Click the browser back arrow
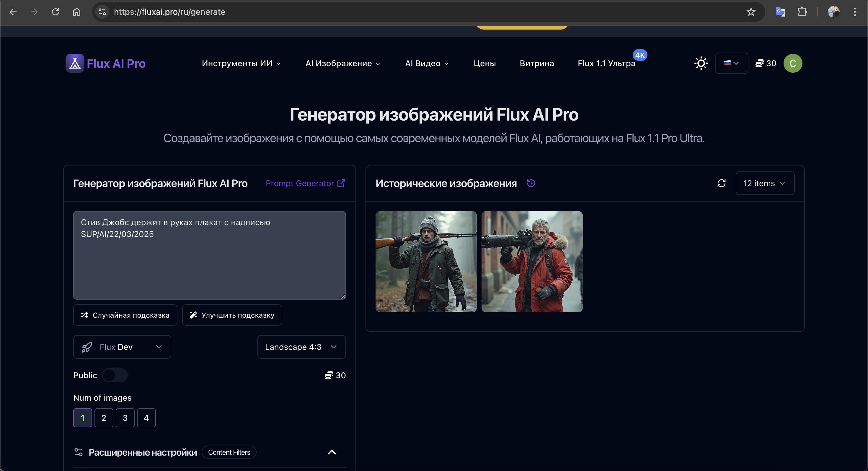 coord(13,12)
